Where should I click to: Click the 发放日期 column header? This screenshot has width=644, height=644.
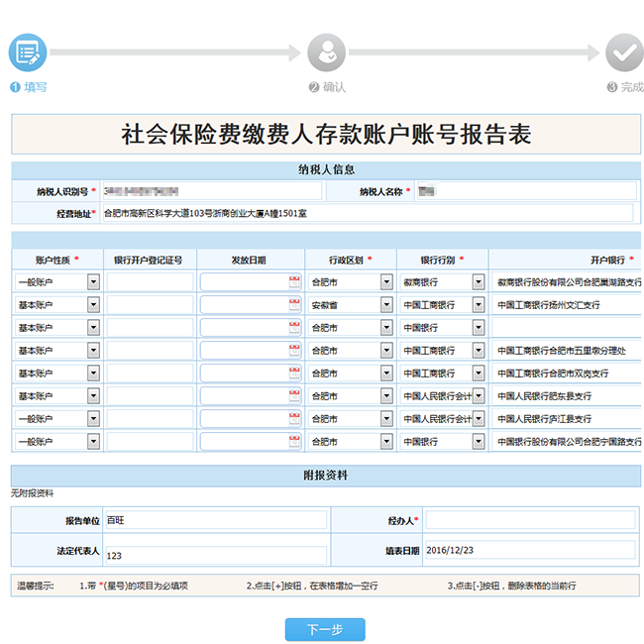(249, 260)
